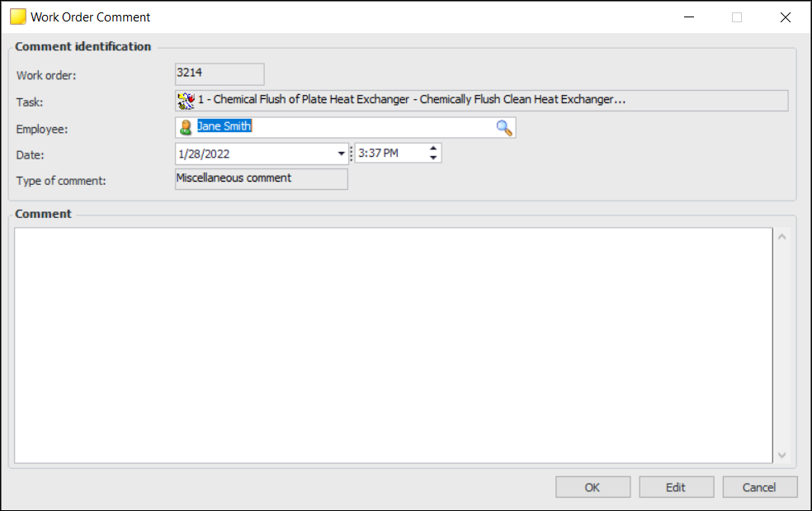The height and width of the screenshot is (511, 812).
Task: Click the employee search magnifier icon
Action: point(504,128)
